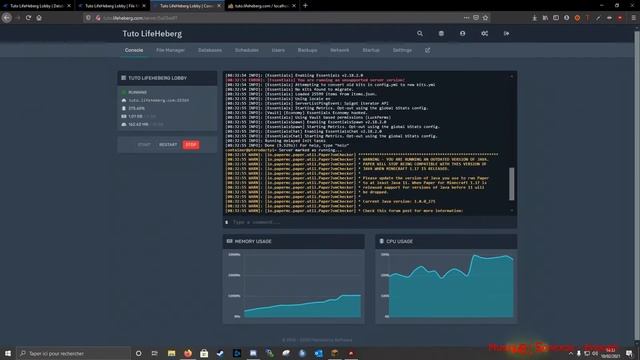This screenshot has height=360, width=640.
Task: Select the tuto.lifeheberg.com localhost browser tab
Action: click(262, 6)
